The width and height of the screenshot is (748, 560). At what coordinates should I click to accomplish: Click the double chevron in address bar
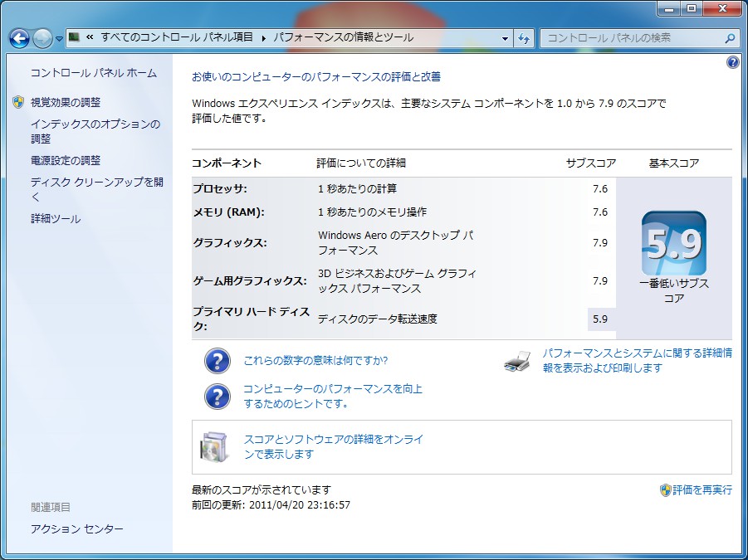pyautogui.click(x=89, y=37)
